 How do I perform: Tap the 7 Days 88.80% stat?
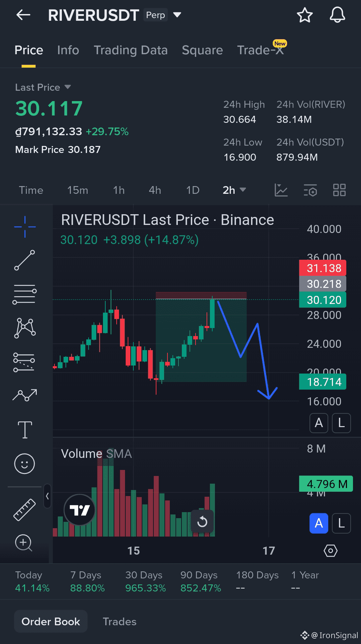(87, 581)
